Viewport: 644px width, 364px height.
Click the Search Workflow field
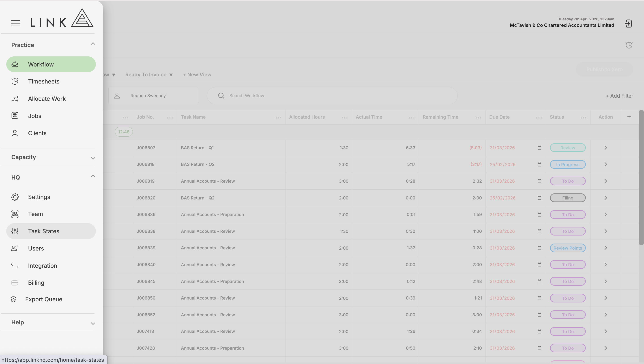(332, 96)
